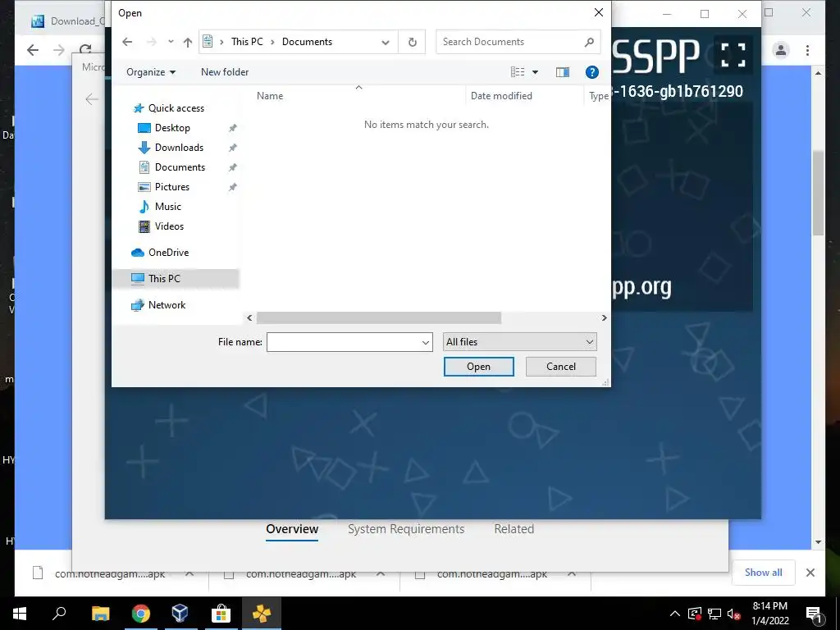Select Documents in Quick access list
The height and width of the screenshot is (630, 840).
180,167
